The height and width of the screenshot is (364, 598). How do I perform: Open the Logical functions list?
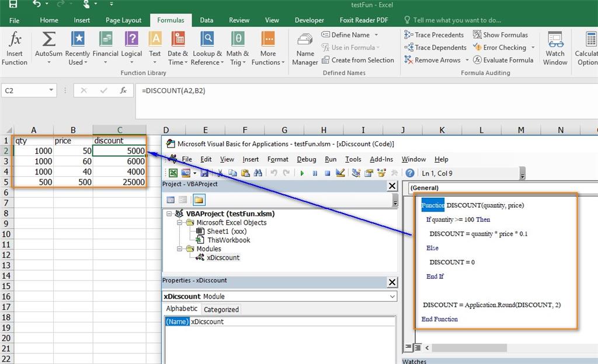coord(131,48)
